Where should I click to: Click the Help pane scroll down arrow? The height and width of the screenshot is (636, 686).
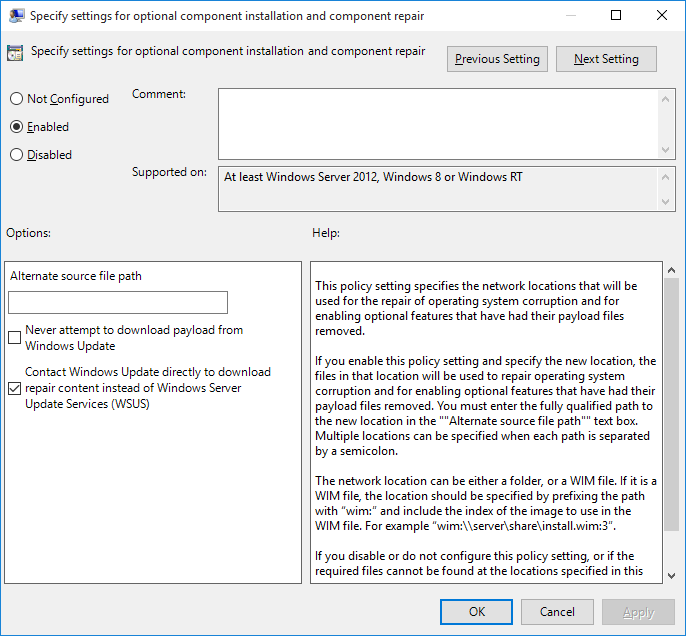click(x=670, y=575)
